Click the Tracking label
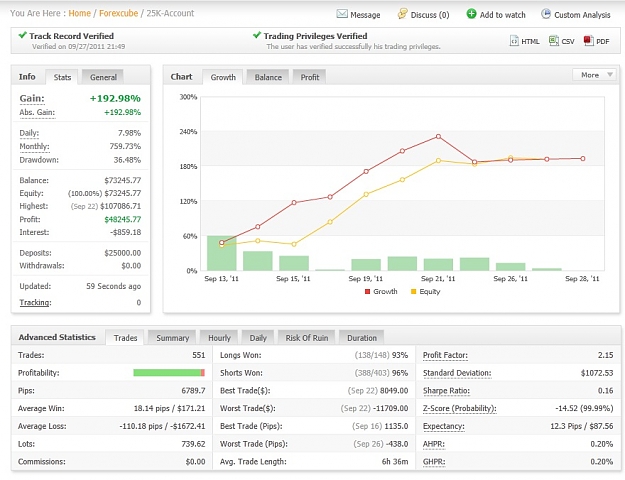Image resolution: width=625 pixels, height=480 pixels. [x=35, y=302]
